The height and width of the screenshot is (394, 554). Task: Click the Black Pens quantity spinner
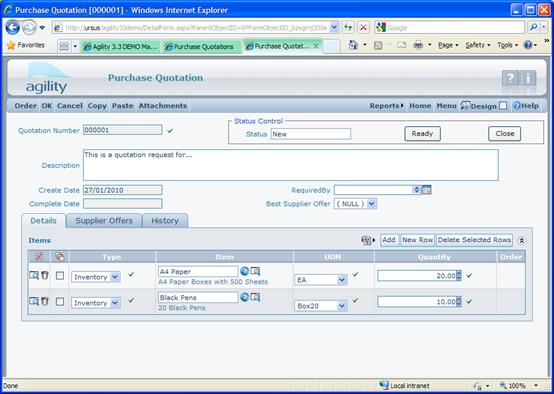pos(458,302)
